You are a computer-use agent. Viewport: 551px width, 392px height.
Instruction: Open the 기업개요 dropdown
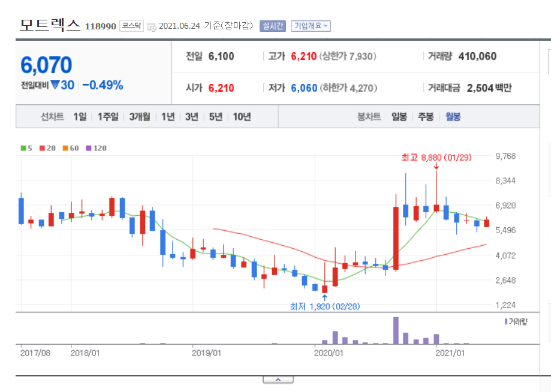[311, 26]
